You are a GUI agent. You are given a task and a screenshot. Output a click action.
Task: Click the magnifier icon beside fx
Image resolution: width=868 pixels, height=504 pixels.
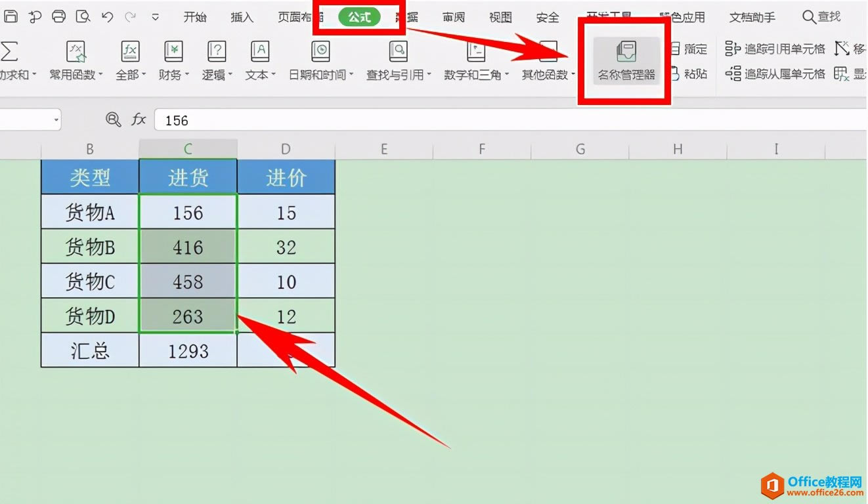[114, 119]
